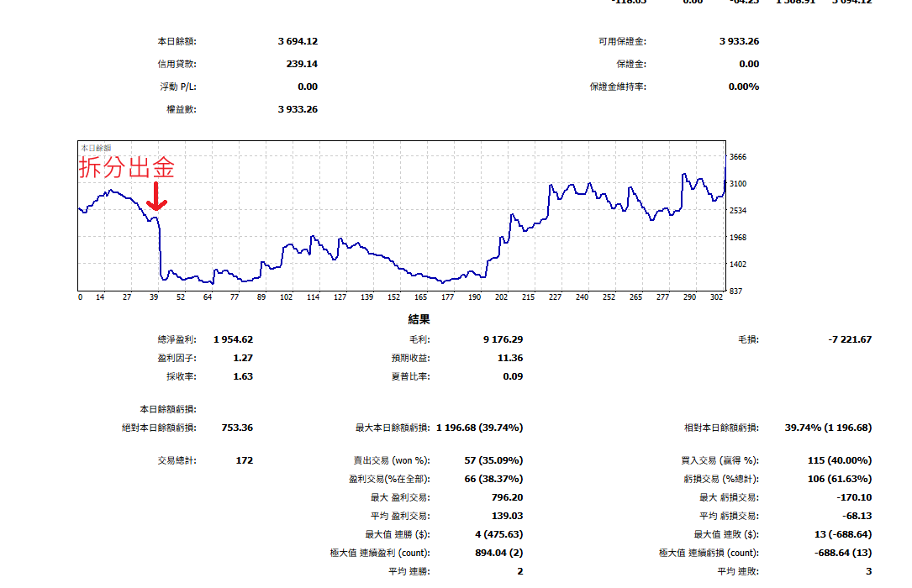Click the 浮動 P/L label
This screenshot has width=912, height=588.
point(178,87)
